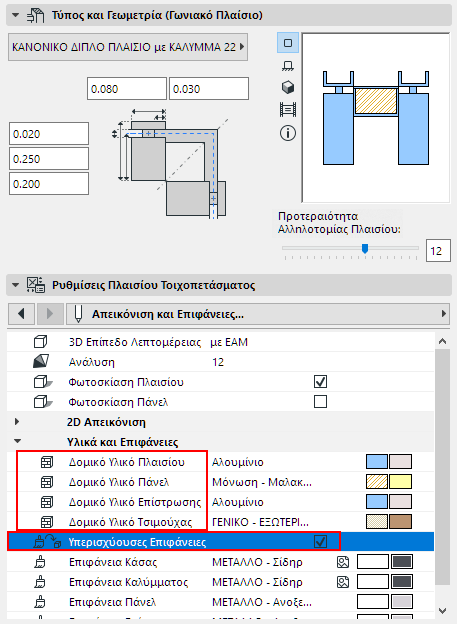Click the Δομικό Υλικό Πάνελ material icon

pos(47,482)
